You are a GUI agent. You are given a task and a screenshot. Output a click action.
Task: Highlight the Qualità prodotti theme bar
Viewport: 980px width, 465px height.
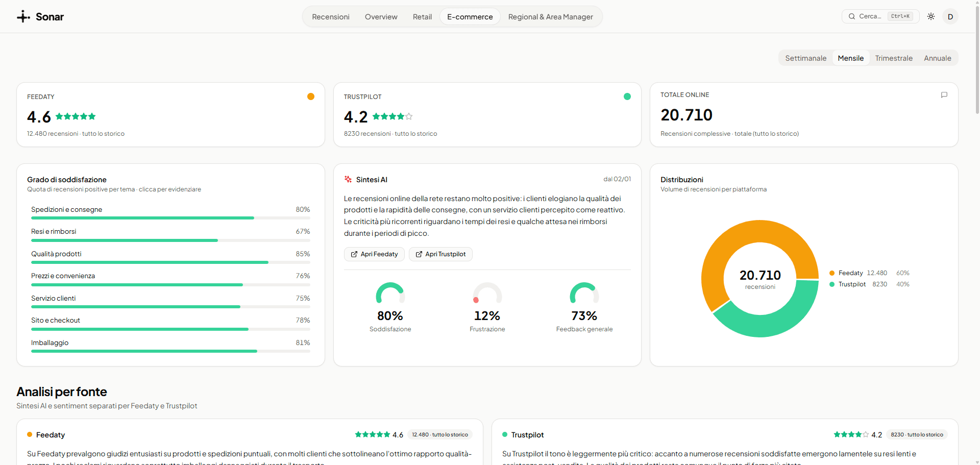click(170, 257)
